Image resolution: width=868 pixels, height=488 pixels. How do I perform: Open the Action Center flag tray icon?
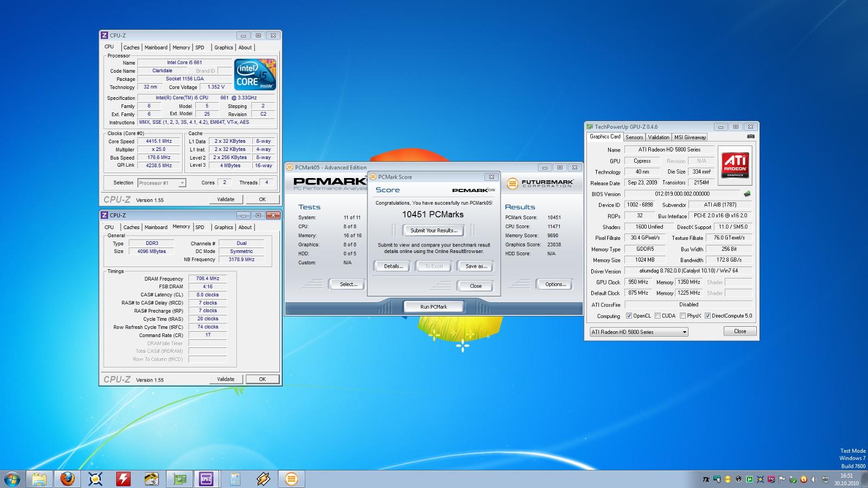[x=782, y=479]
